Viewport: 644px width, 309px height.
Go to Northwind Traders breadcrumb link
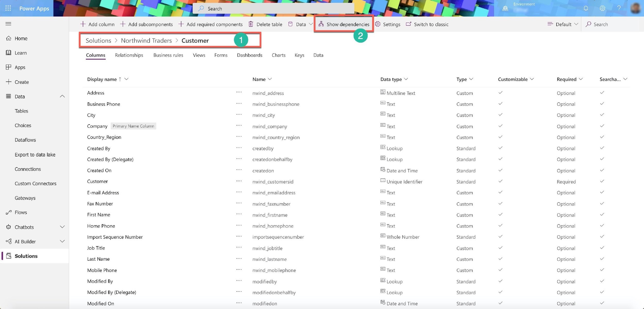click(x=146, y=40)
